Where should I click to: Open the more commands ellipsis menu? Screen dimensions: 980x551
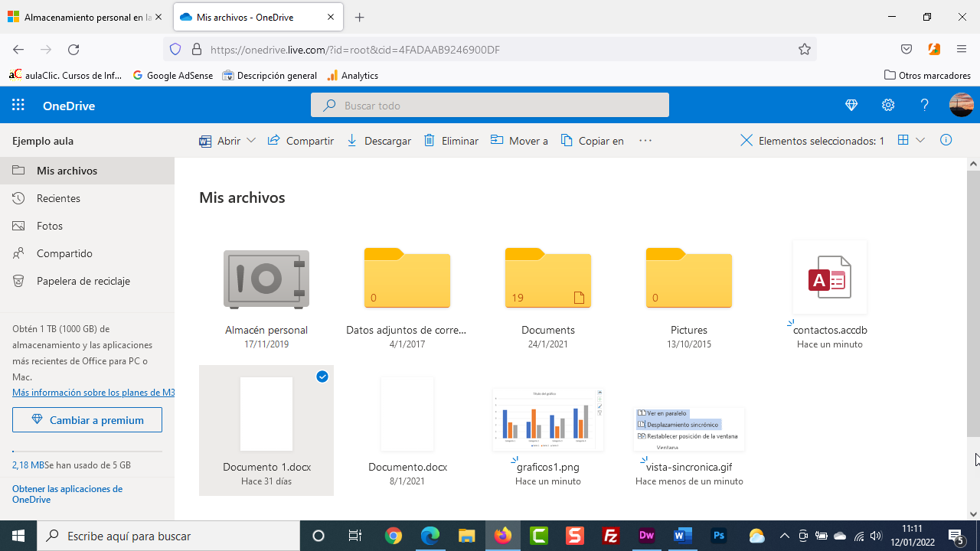click(x=645, y=140)
